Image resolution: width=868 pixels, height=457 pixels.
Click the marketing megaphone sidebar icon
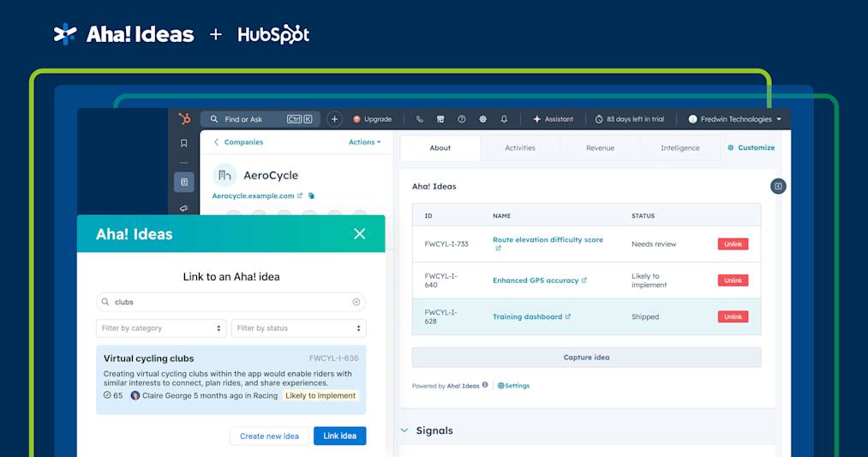183,207
